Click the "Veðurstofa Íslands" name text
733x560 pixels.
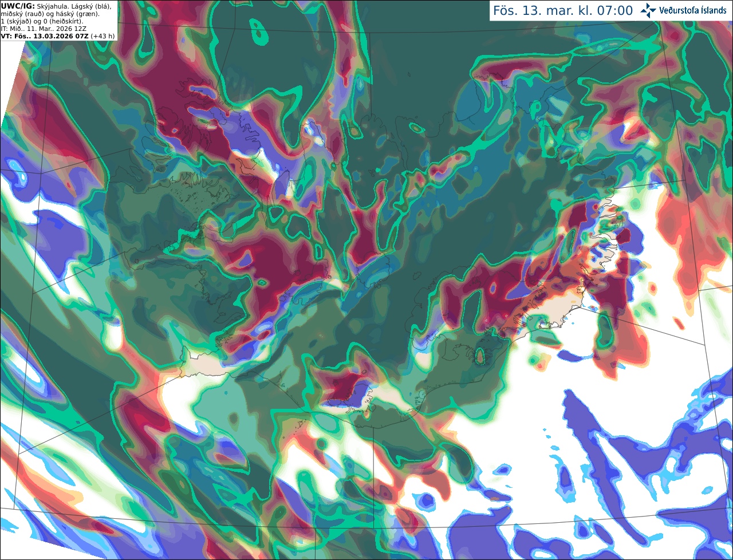point(692,10)
